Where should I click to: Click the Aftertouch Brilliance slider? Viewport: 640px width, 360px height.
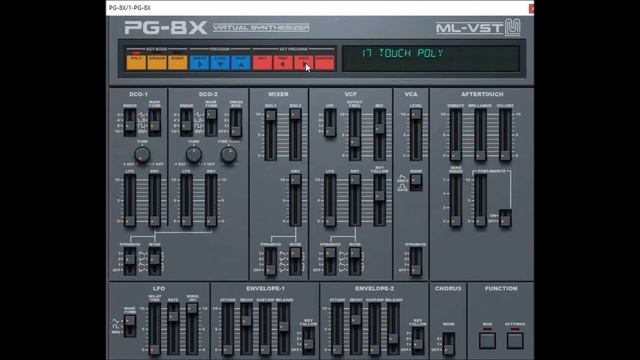coord(480,135)
